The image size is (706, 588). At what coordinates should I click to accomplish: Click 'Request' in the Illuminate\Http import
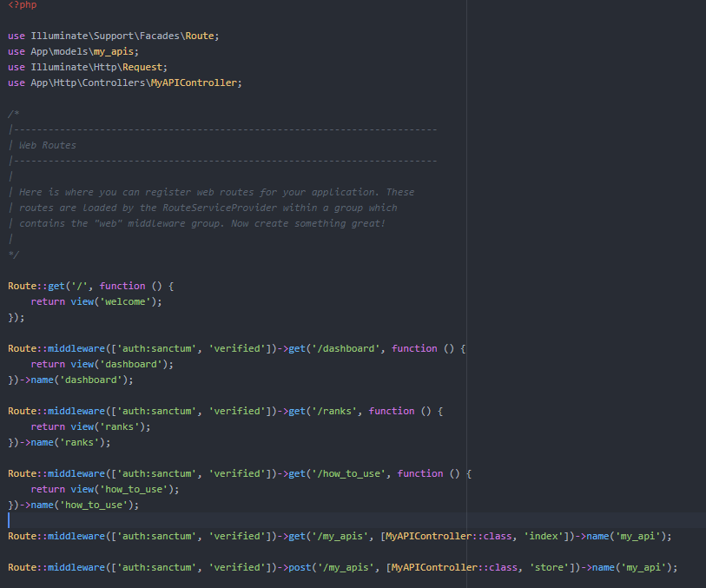142,68
